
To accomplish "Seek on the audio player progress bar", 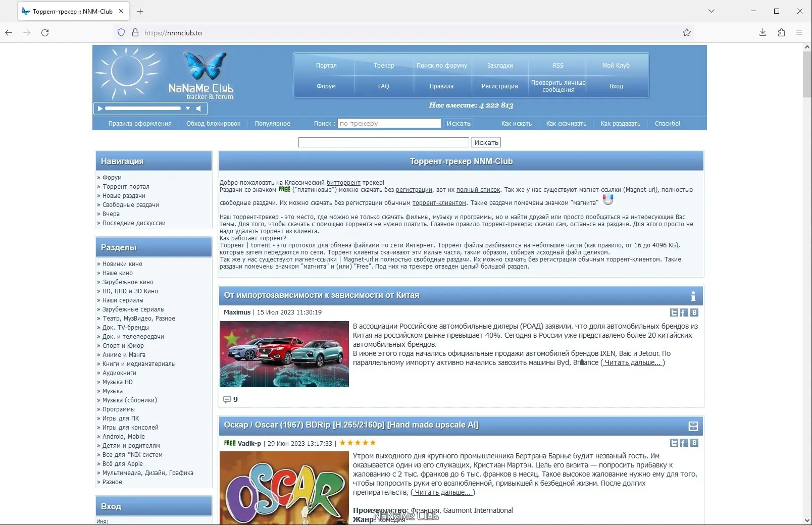I will [143, 109].
